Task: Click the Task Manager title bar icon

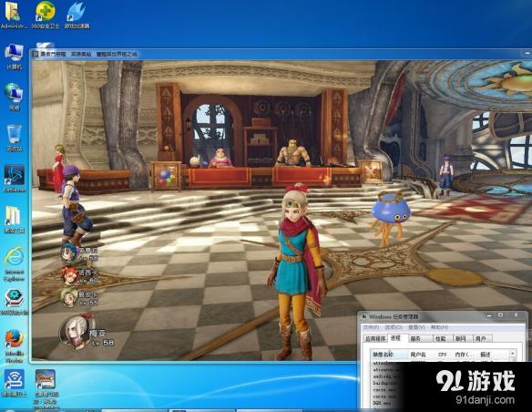Action: pyautogui.click(x=364, y=316)
